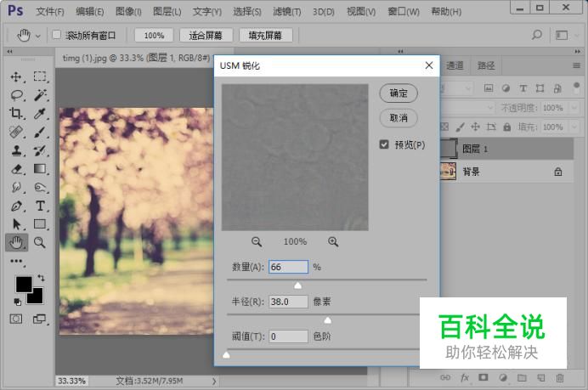Toggle shape layer filter
Image resolution: width=588 pixels, height=390 pixels.
click(x=540, y=88)
